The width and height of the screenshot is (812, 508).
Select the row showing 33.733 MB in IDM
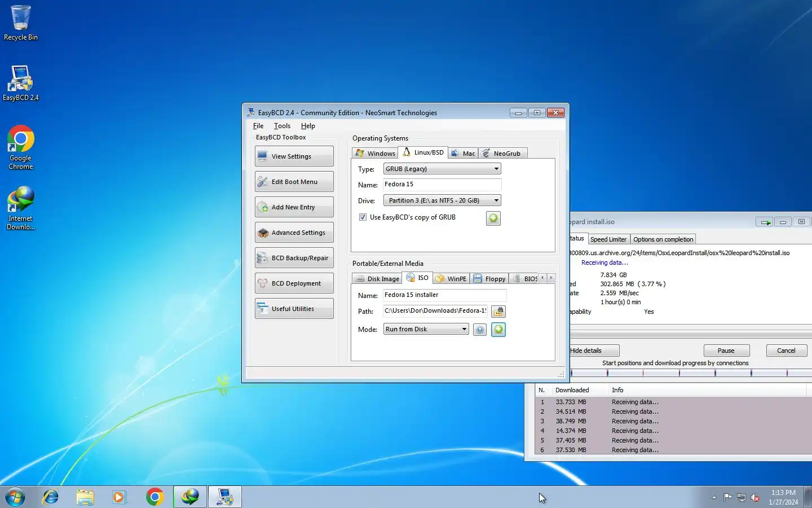tap(673, 402)
